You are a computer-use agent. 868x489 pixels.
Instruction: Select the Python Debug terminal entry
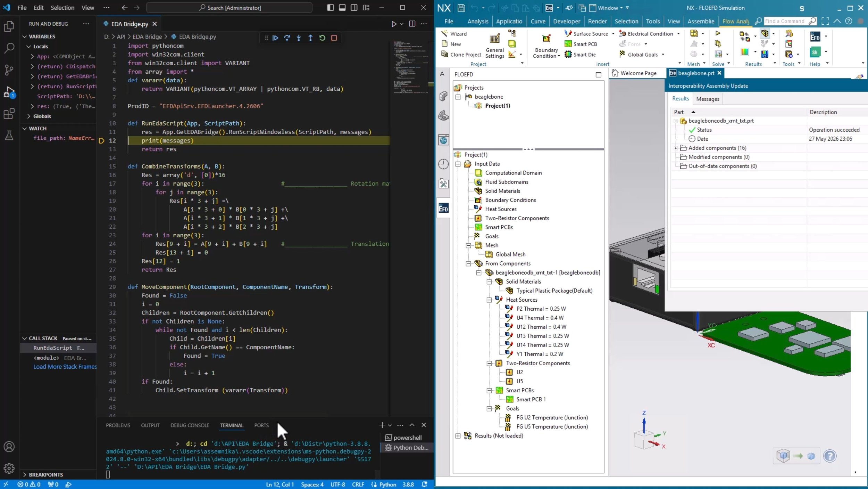[407, 448]
